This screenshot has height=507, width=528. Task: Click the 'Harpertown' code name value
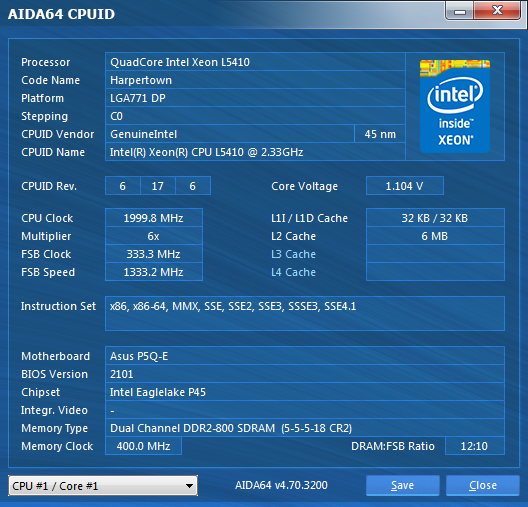click(255, 80)
